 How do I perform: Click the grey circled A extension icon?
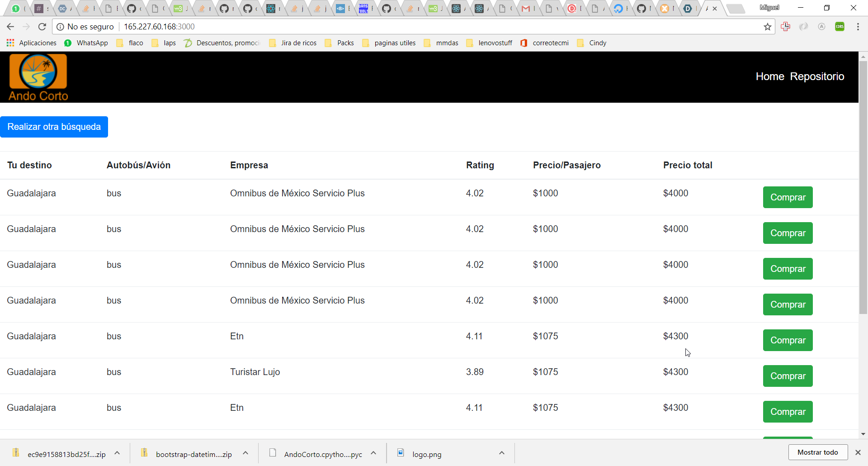(x=822, y=27)
